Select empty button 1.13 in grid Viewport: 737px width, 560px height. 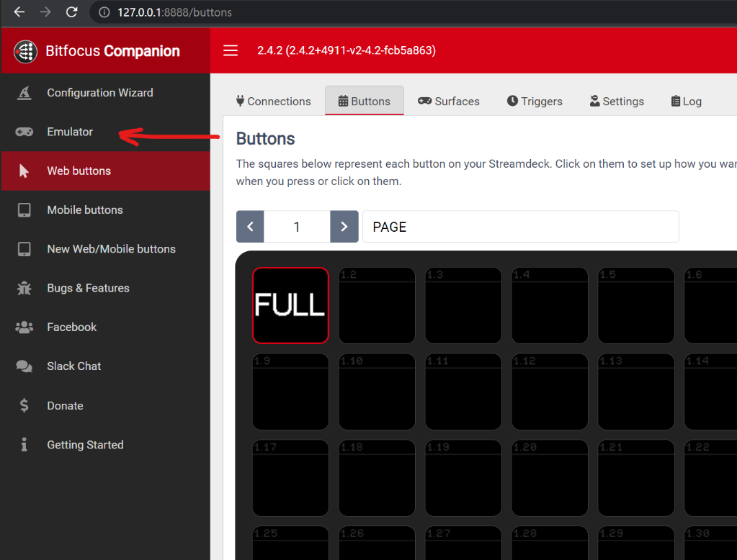coord(636,392)
